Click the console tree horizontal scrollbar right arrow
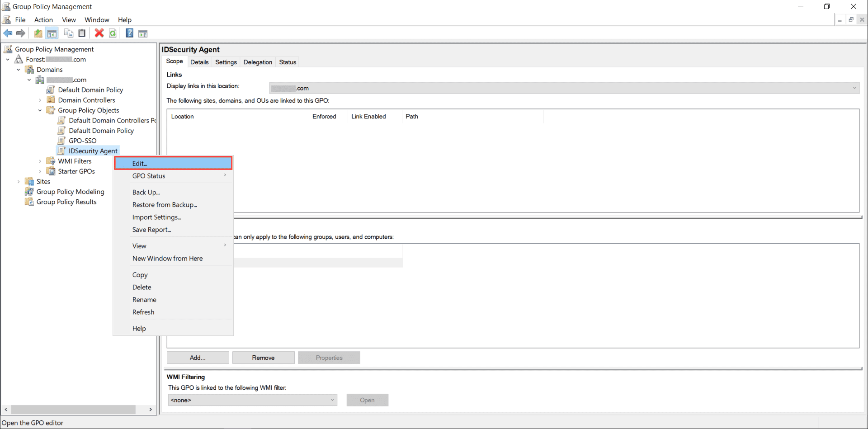This screenshot has height=429, width=868. point(151,410)
